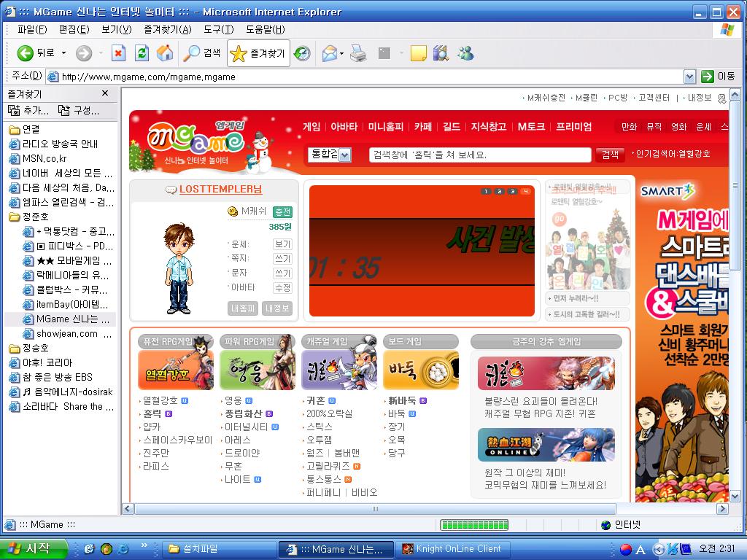Click the 내정보 button under avatar

(276, 308)
